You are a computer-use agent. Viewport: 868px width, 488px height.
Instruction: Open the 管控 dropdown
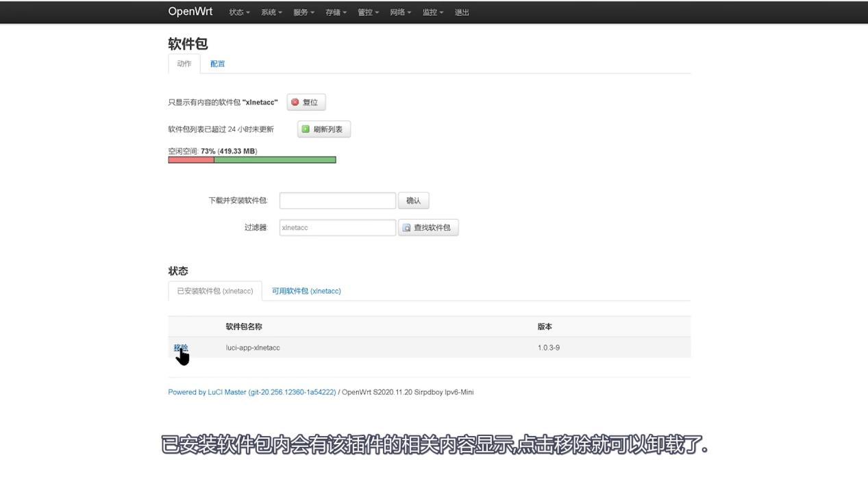pos(368,12)
